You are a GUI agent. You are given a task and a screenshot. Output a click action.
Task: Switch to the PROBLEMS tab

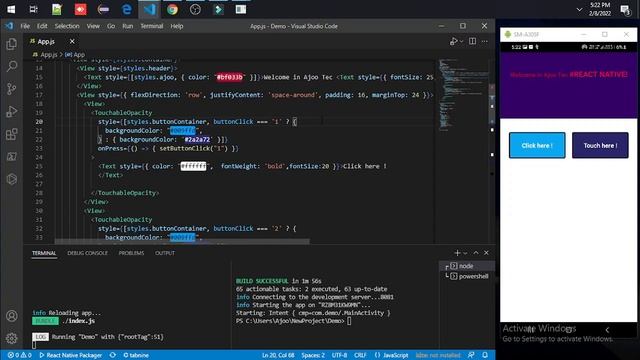coord(131,253)
